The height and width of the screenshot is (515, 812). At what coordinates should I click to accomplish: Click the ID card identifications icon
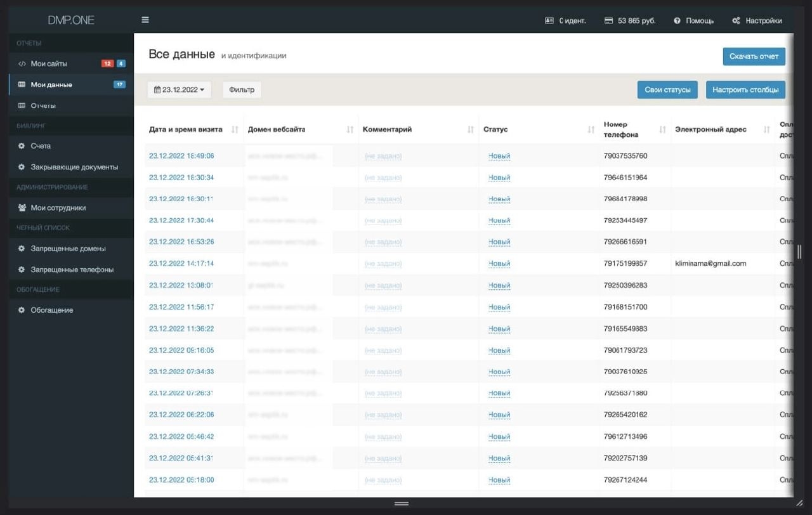pyautogui.click(x=549, y=21)
